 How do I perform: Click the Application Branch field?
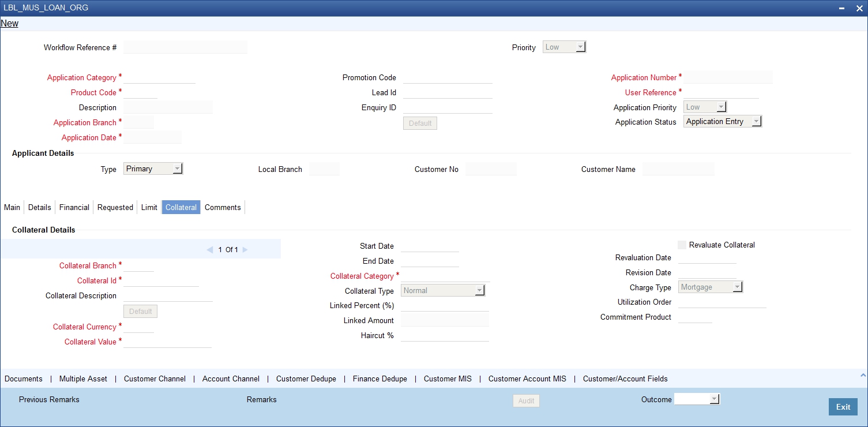138,122
